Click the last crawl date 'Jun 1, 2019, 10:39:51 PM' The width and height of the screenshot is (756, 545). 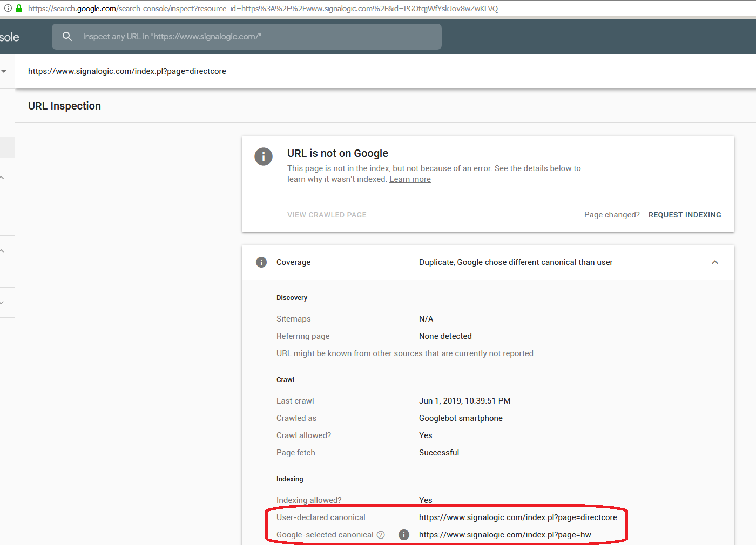[x=464, y=401]
